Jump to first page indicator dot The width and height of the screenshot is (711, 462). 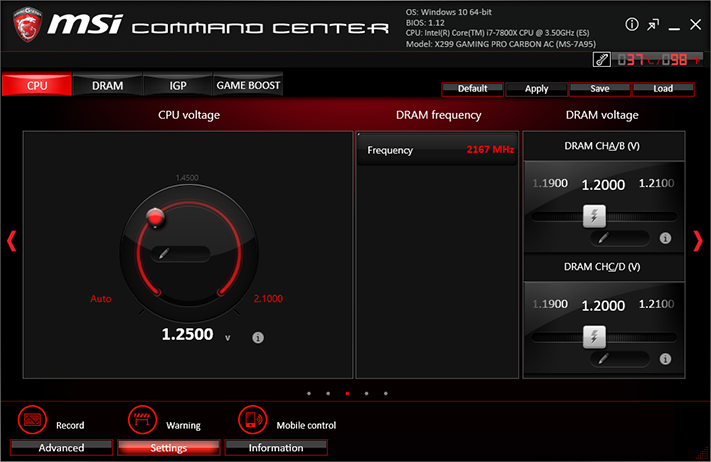(309, 394)
